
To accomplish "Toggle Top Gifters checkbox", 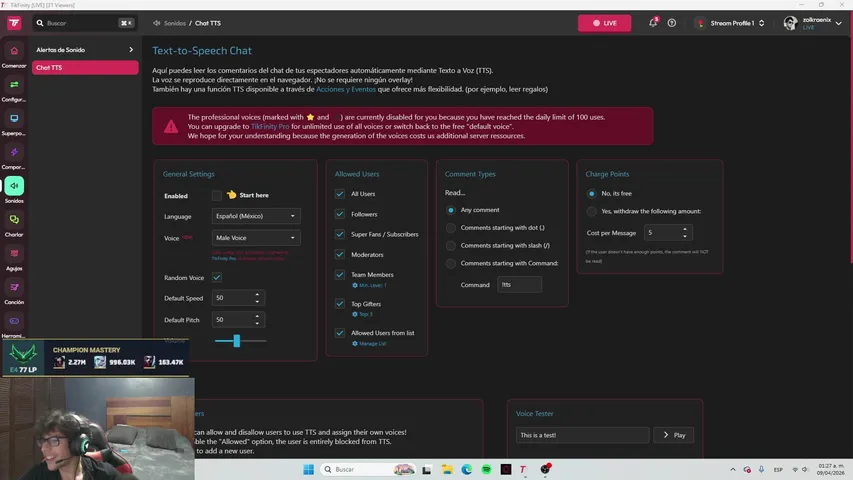I will click(x=339, y=304).
